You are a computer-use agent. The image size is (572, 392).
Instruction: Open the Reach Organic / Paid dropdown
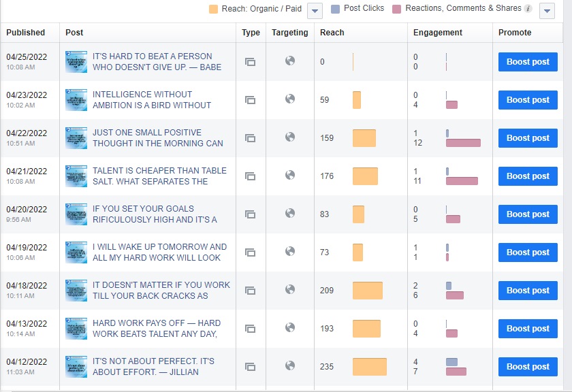[x=315, y=10]
